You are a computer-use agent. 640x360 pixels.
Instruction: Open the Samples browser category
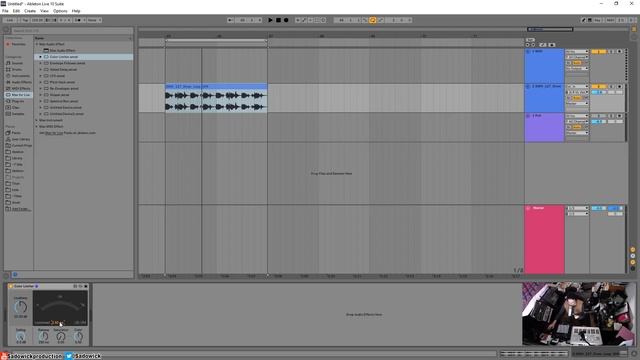(x=18, y=114)
